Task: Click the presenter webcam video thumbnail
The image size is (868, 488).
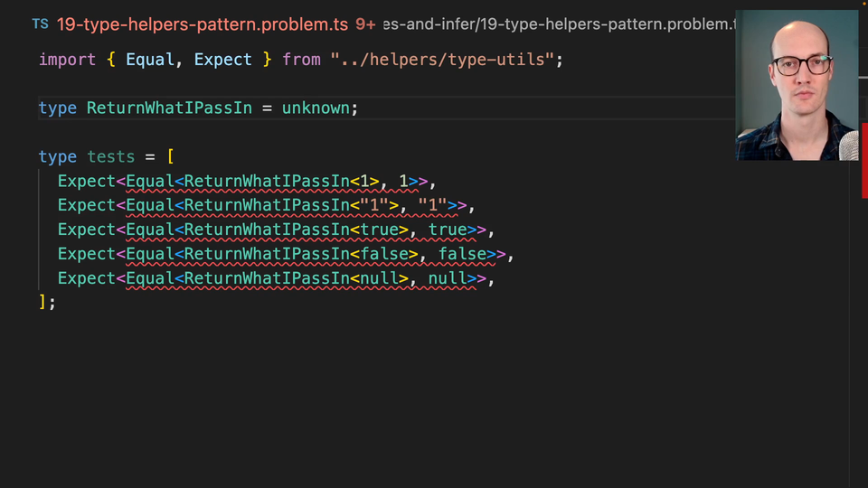Action: click(x=797, y=86)
